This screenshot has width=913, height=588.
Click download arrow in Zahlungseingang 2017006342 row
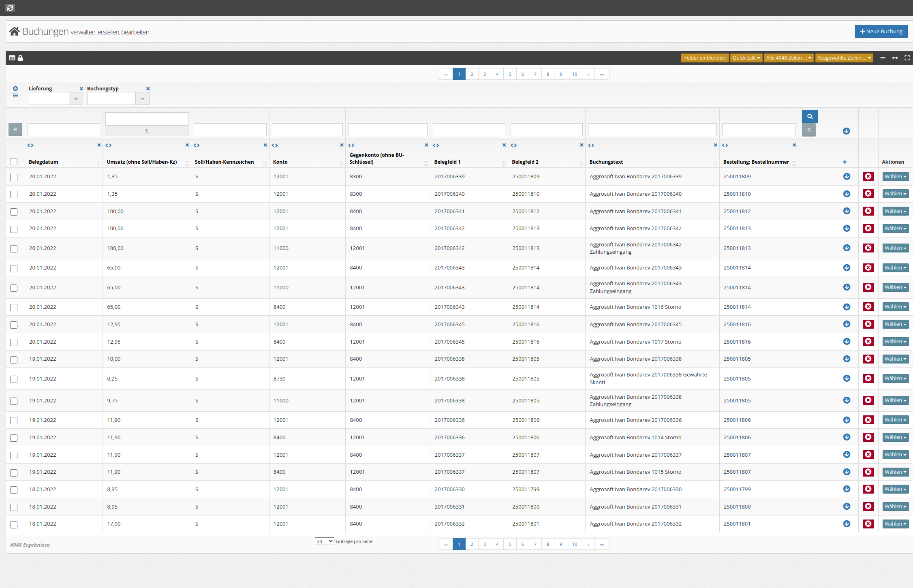point(847,248)
